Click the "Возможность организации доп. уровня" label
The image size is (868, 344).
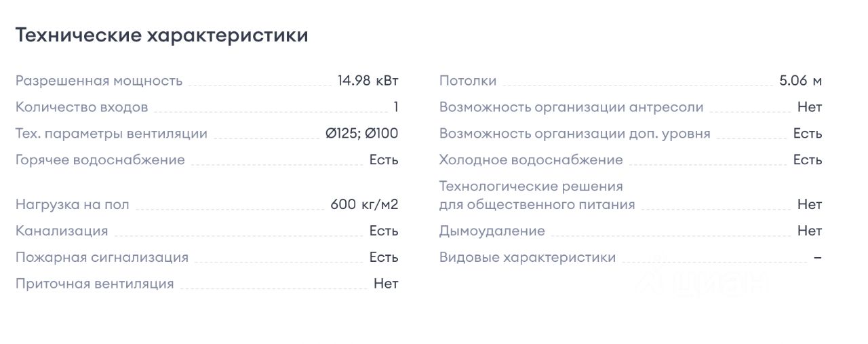click(x=574, y=134)
